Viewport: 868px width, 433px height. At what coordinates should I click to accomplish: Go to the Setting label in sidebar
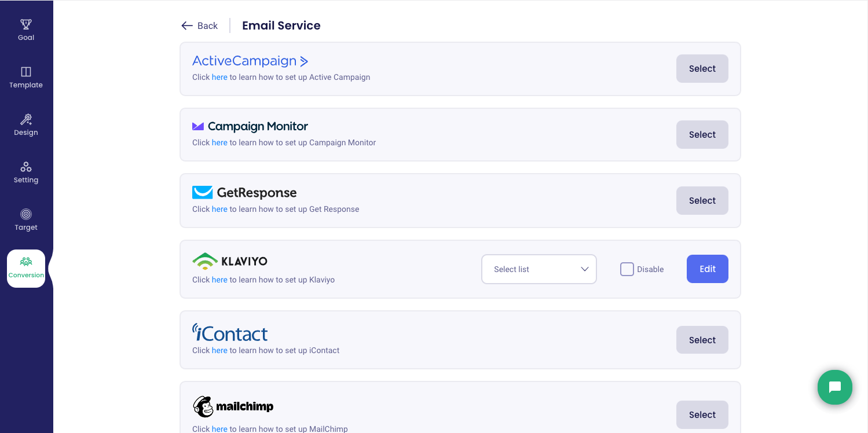(26, 180)
